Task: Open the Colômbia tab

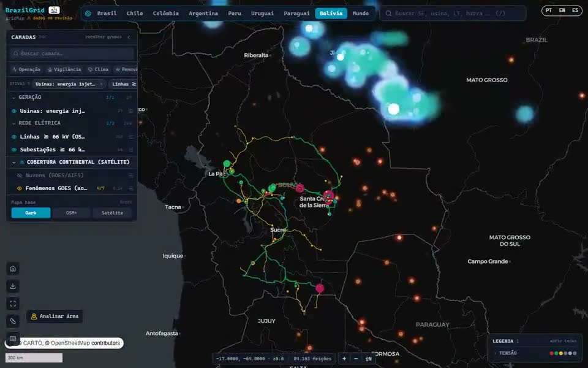Action: click(x=166, y=13)
